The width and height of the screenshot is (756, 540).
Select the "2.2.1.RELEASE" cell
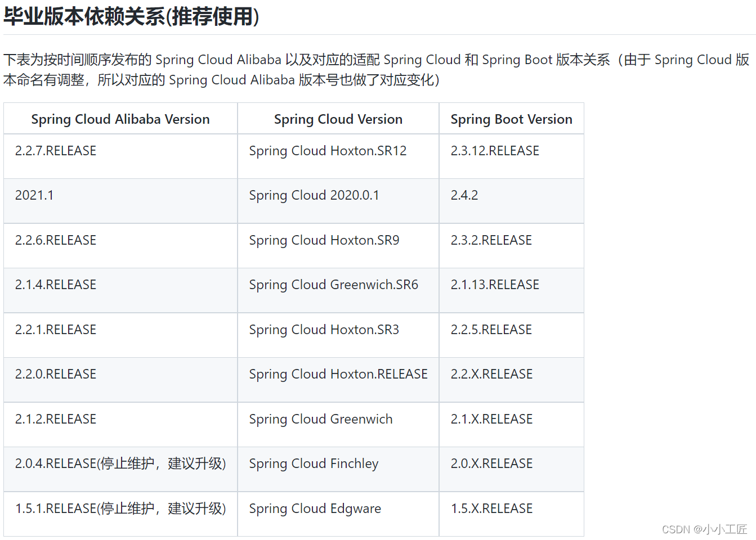(120, 335)
